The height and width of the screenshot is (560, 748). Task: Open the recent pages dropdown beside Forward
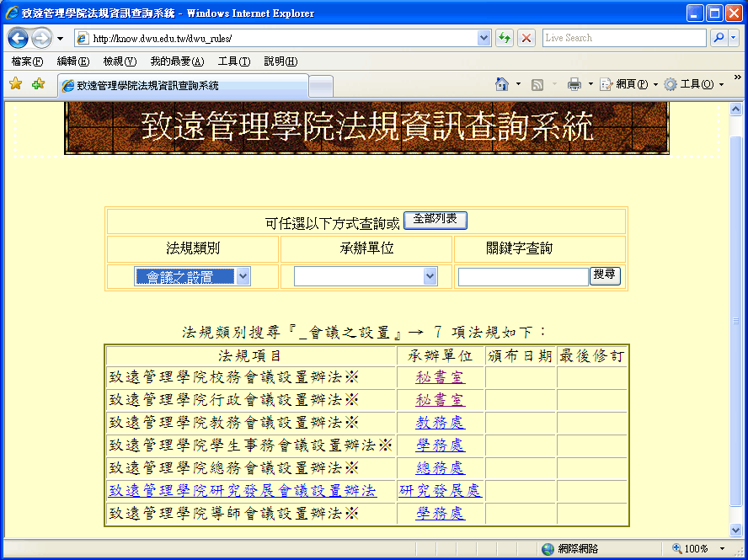(x=60, y=39)
